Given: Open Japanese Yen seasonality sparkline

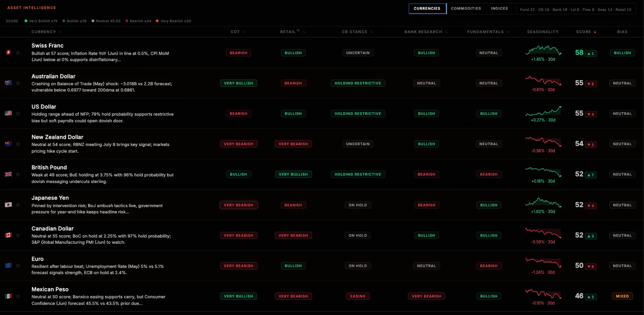Looking at the screenshot, I should coord(543,202).
